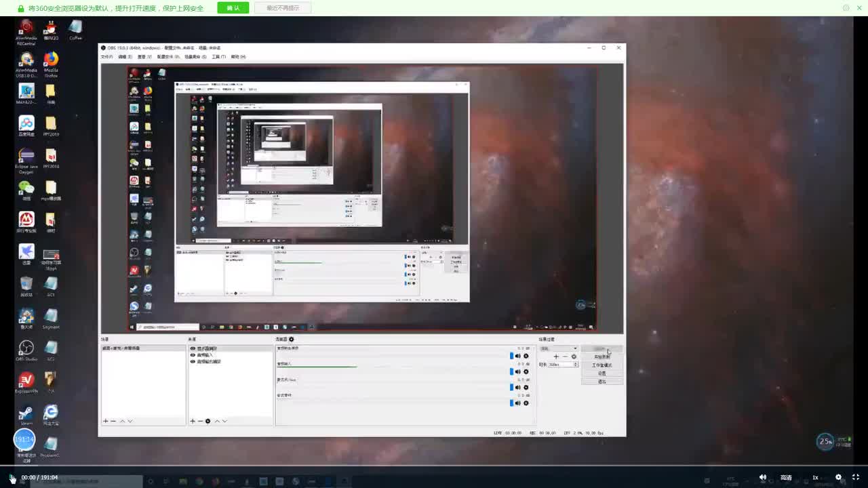Click the studio mode button in OBS
Screen dimensions: 868x488
click(601, 365)
